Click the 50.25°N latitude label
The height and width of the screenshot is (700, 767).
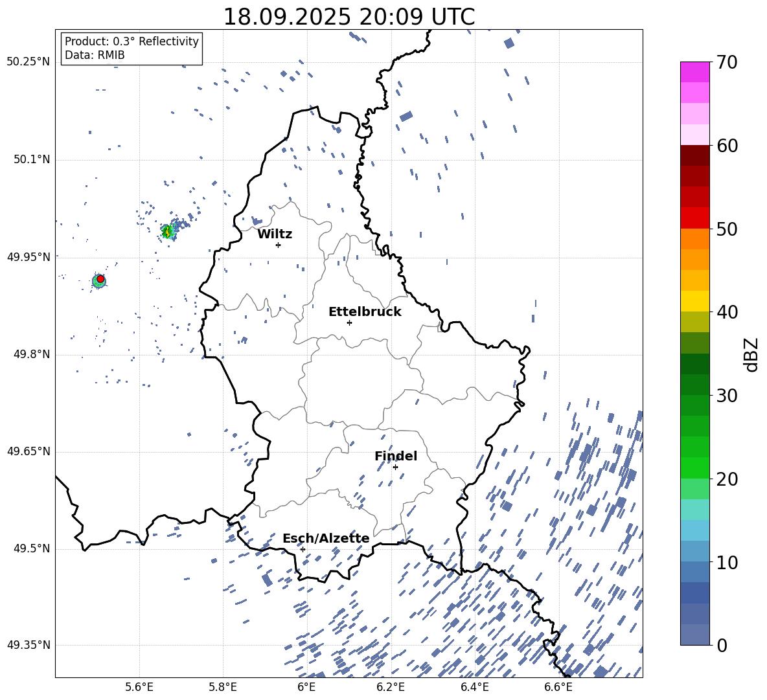[29, 62]
